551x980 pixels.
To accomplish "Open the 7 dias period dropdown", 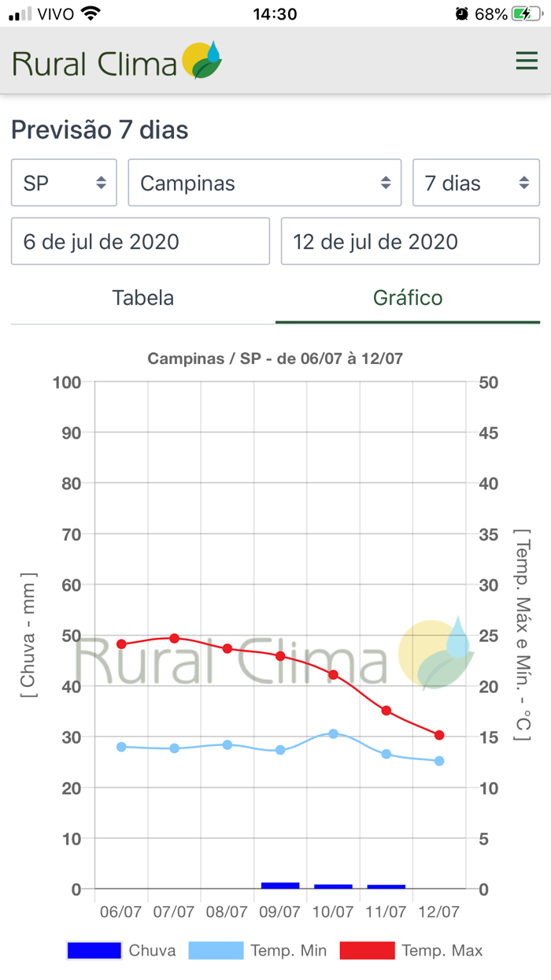I will point(475,183).
